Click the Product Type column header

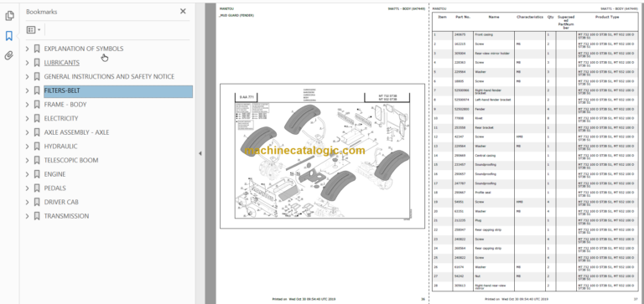coord(606,18)
